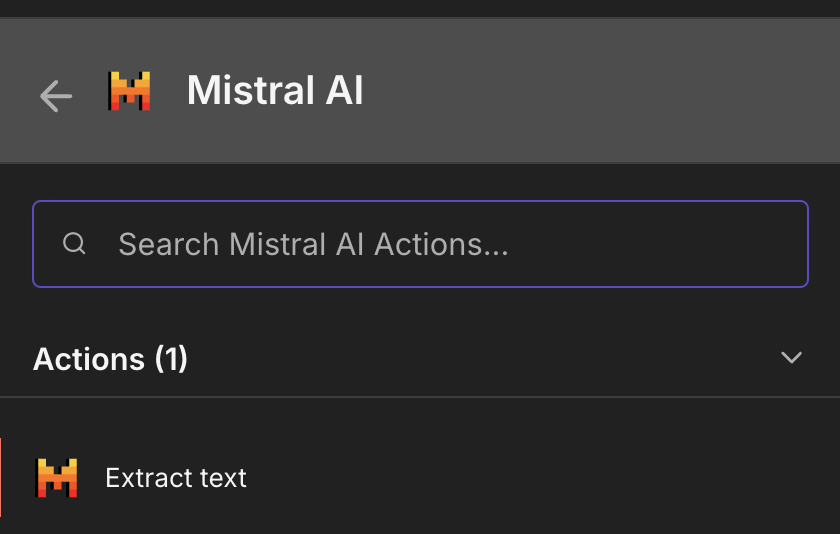Image resolution: width=840 pixels, height=534 pixels.
Task: Click the search box placeholder text
Action: 313,244
